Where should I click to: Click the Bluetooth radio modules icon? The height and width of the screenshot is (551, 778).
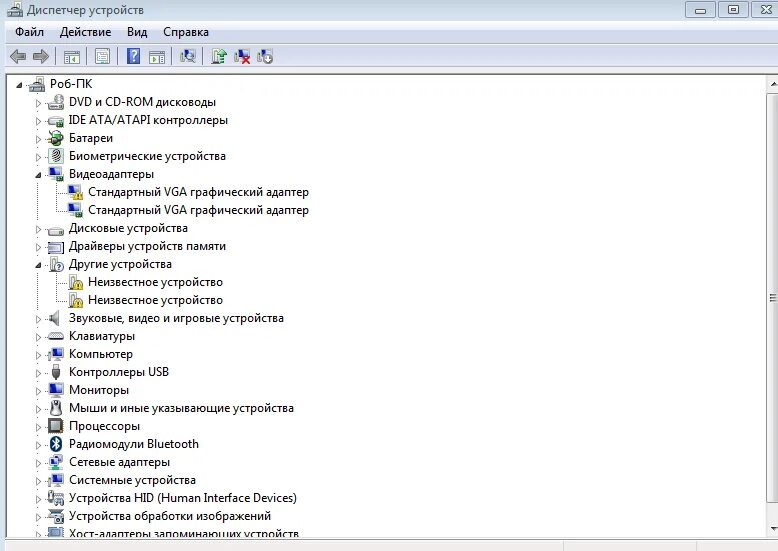pyautogui.click(x=56, y=444)
